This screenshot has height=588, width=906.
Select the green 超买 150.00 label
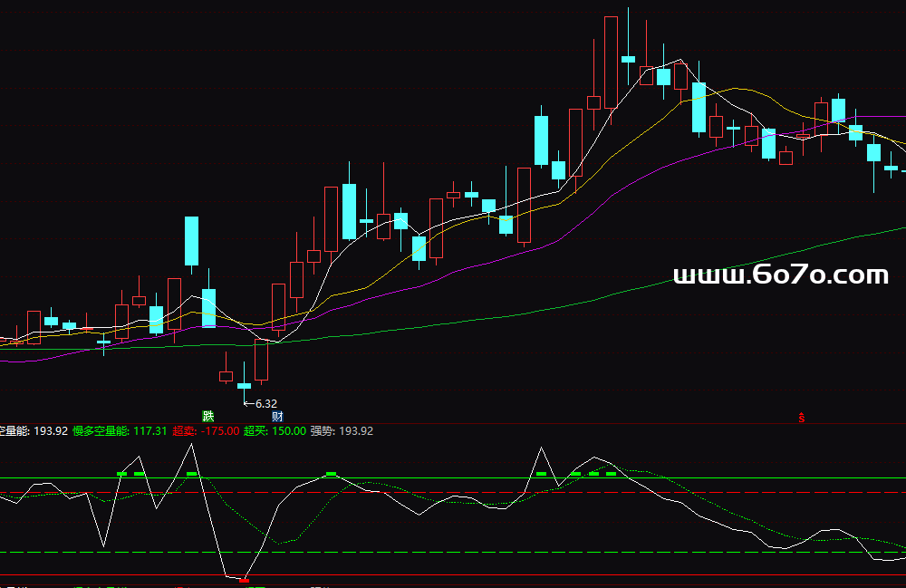[x=275, y=431]
